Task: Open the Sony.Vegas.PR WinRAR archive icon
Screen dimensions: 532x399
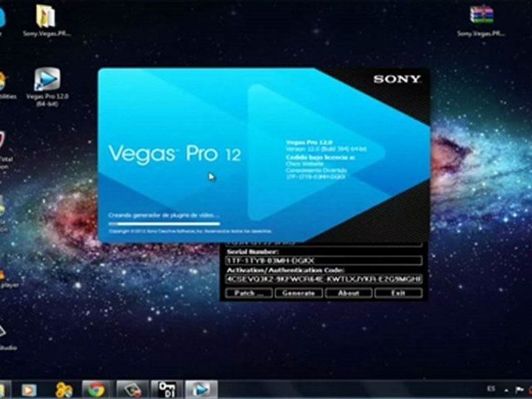Action: click(481, 21)
